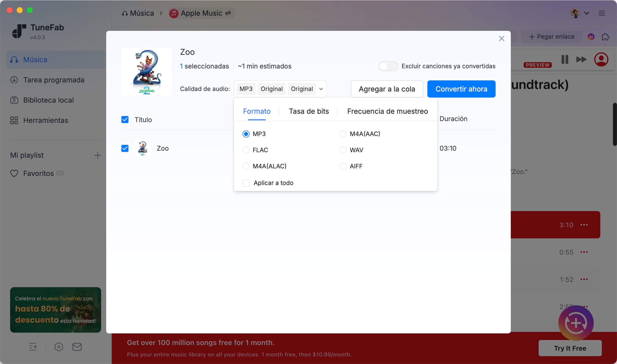
Task: Collapse the sidebar with the collapse icon
Action: point(33,347)
